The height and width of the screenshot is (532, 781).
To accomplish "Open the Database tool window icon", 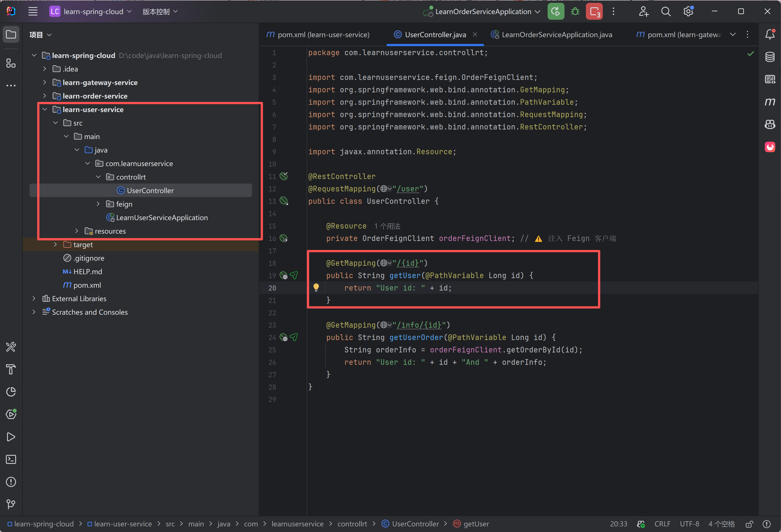I will (x=770, y=57).
